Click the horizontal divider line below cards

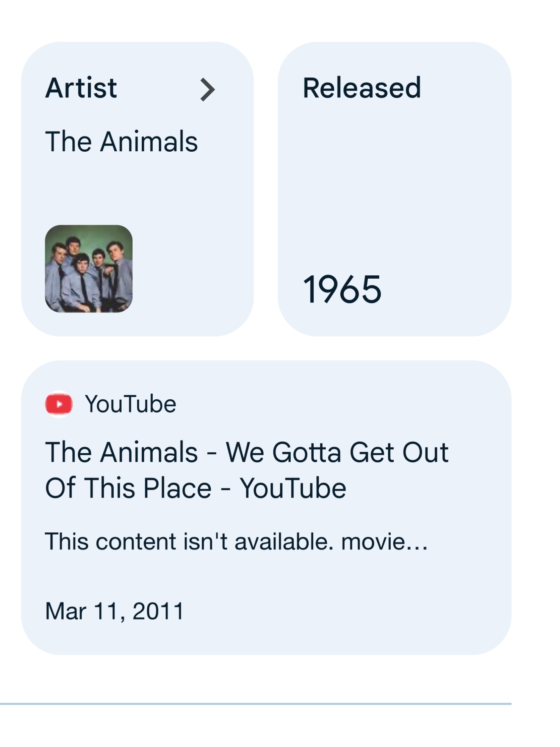[x=256, y=704]
